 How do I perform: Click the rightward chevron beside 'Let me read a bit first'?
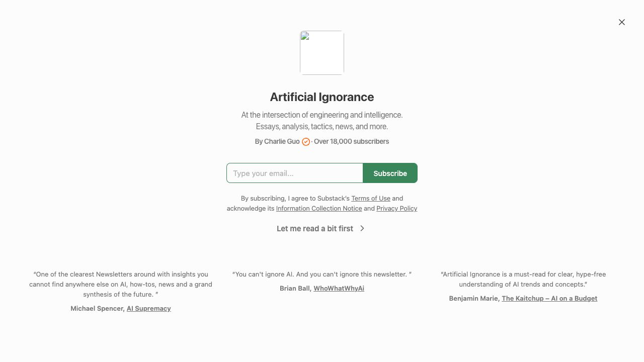[362, 228]
